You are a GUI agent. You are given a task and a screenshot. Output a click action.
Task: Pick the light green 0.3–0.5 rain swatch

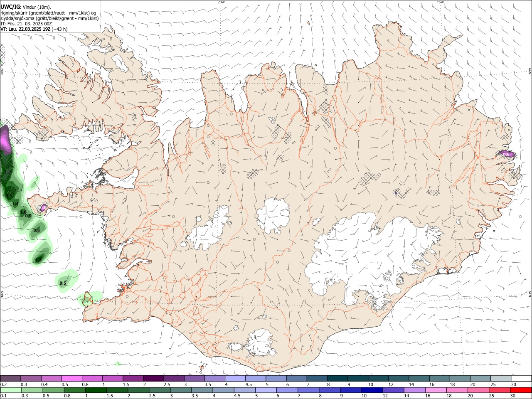32,390
